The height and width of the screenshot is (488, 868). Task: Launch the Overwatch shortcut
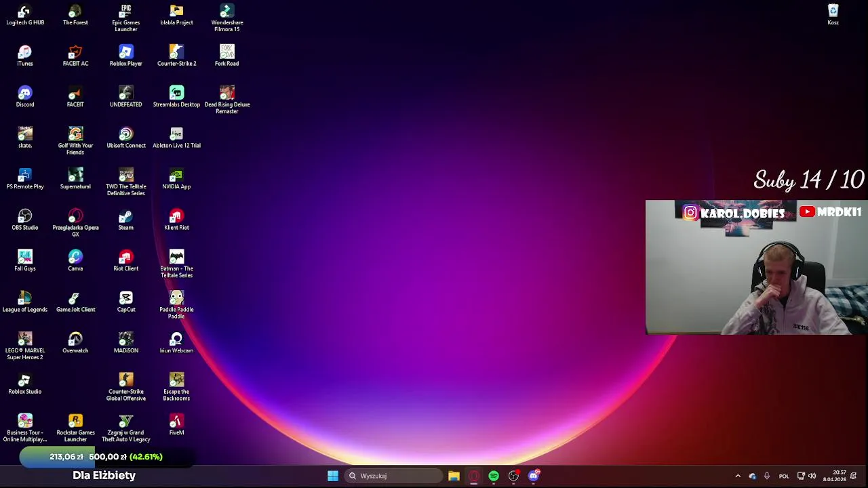point(75,343)
